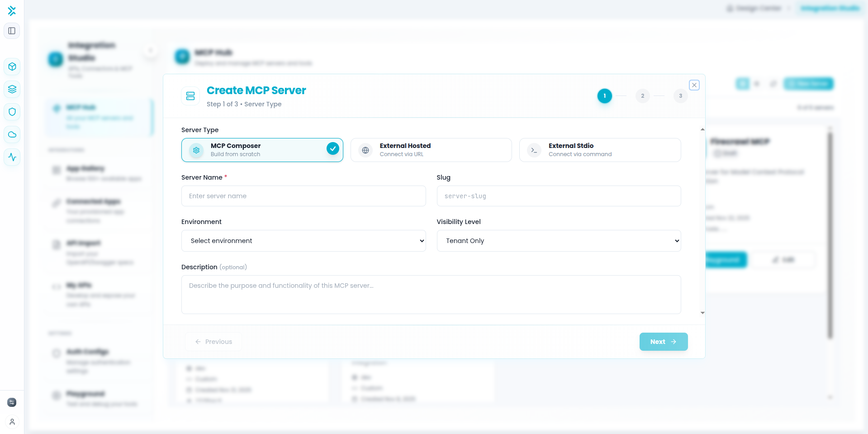Image resolution: width=868 pixels, height=434 pixels.
Task: Click the Previous button
Action: (213, 342)
